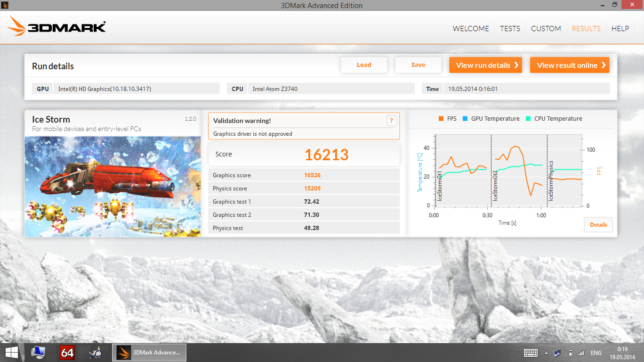Click the Physics test value 48.28

coord(312,228)
